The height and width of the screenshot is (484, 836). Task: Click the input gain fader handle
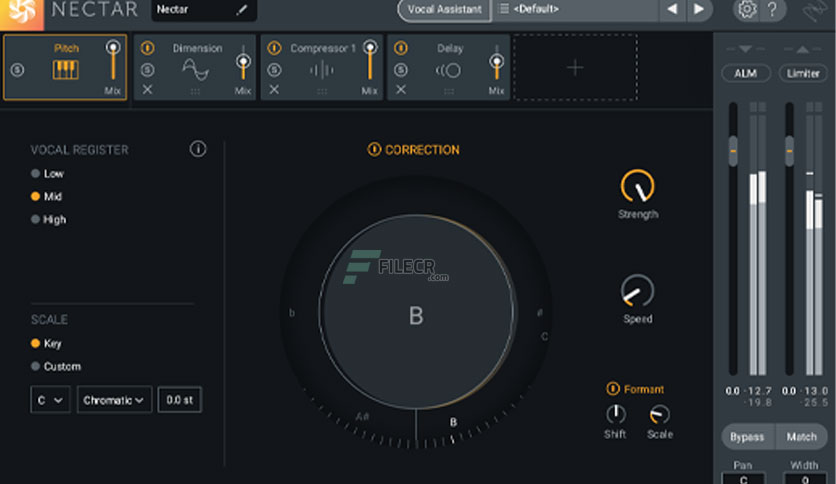pos(733,151)
